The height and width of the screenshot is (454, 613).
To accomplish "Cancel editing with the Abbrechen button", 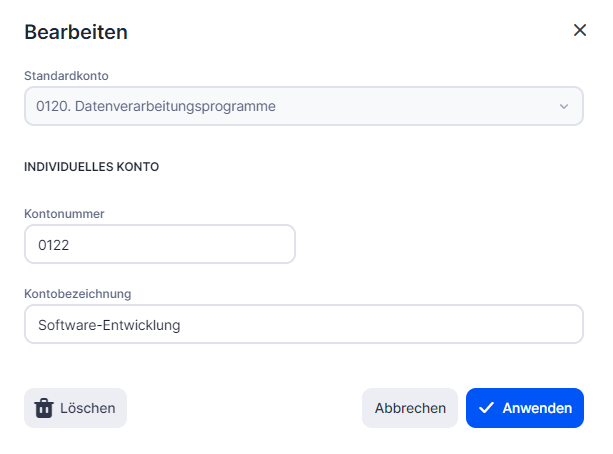I will (410, 408).
